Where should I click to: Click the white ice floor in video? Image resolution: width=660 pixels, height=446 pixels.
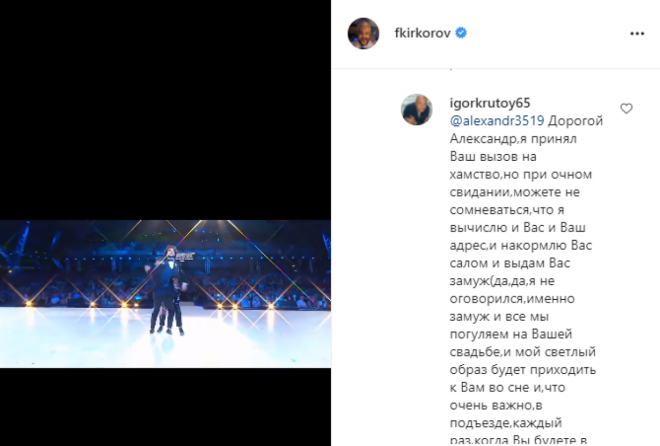click(165, 339)
